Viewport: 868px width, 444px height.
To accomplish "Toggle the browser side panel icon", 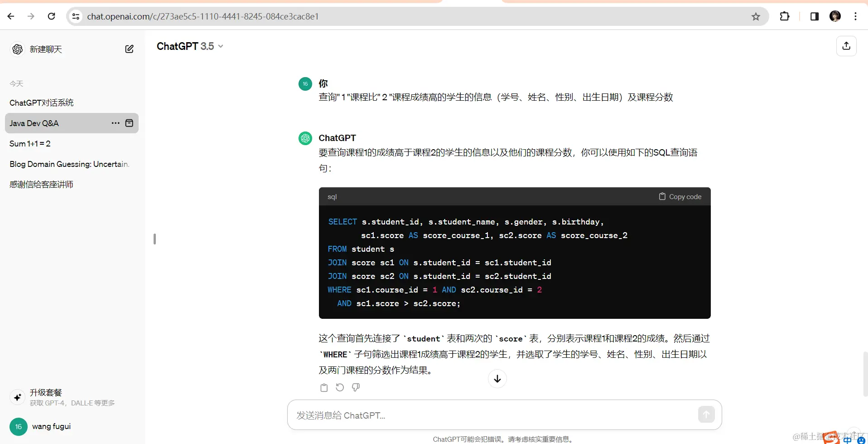I will click(x=814, y=16).
